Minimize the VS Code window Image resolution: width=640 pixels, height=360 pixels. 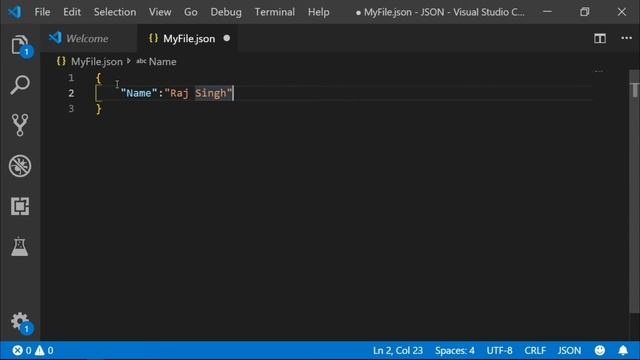(x=547, y=12)
